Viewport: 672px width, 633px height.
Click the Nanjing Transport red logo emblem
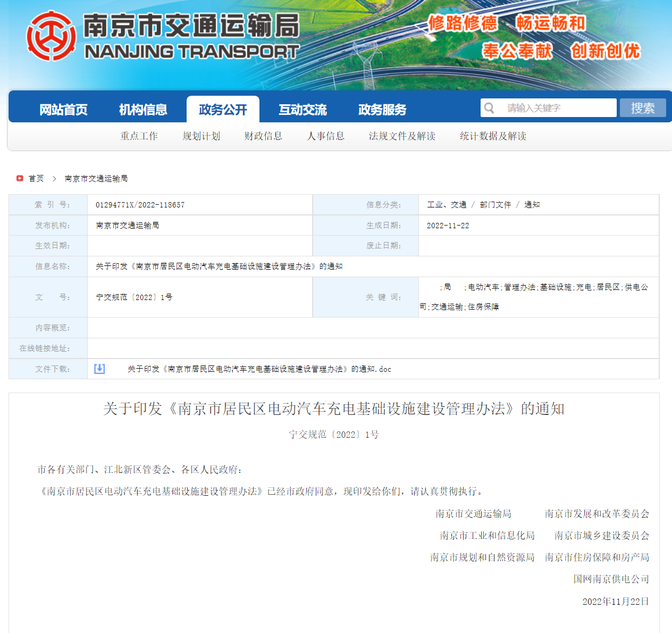tap(51, 36)
